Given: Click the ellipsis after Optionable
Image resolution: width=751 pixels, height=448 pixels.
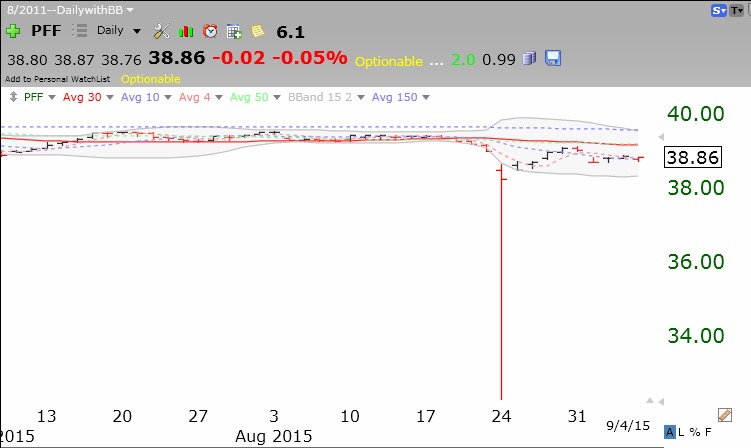Looking at the screenshot, I should pos(436,62).
